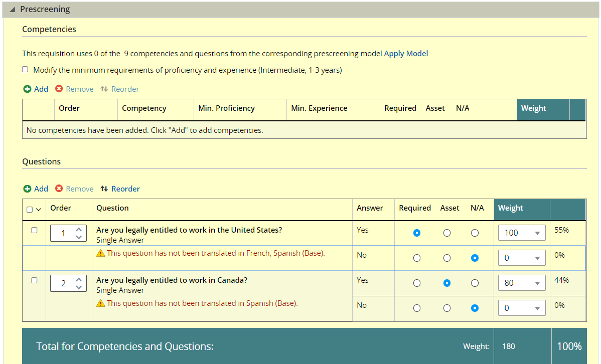Click the Reorder arrows icon under Competencies
The image size is (601, 364).
tap(104, 89)
